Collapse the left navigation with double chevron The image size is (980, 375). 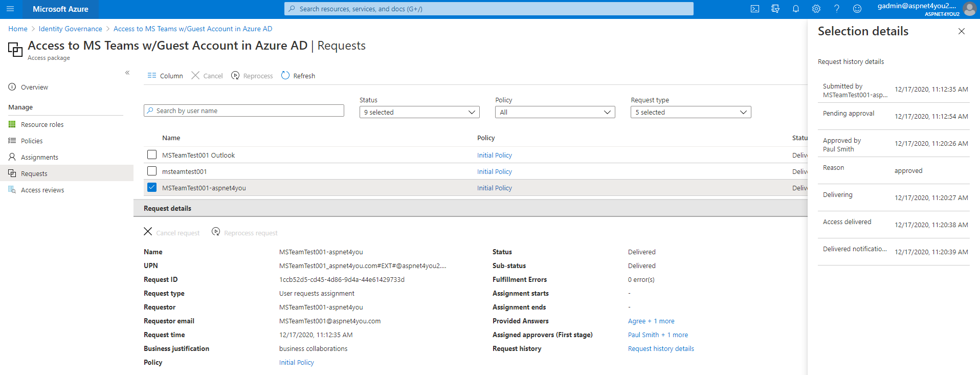click(x=127, y=73)
